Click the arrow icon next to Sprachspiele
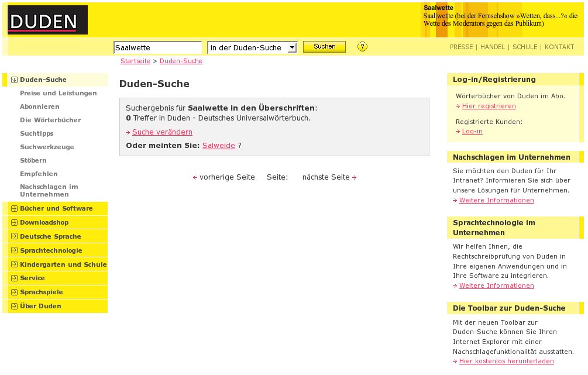The height and width of the screenshot is (375, 588). (x=14, y=292)
